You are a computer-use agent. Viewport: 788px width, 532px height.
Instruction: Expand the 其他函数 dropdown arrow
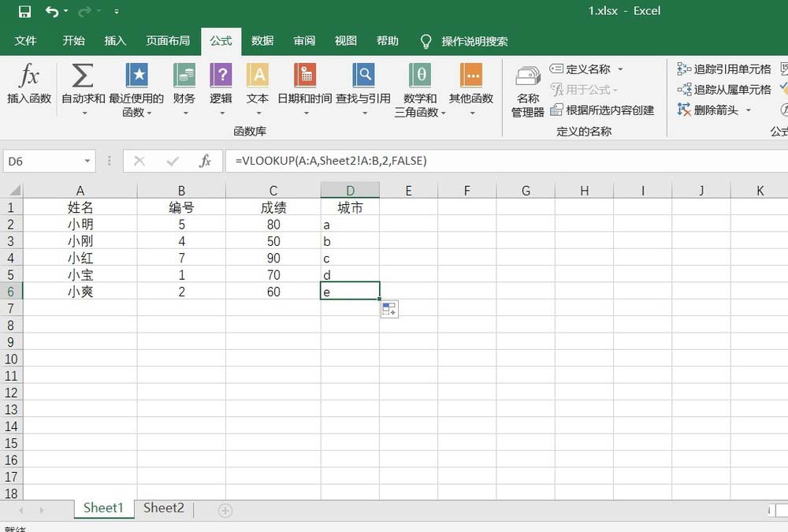tap(472, 113)
